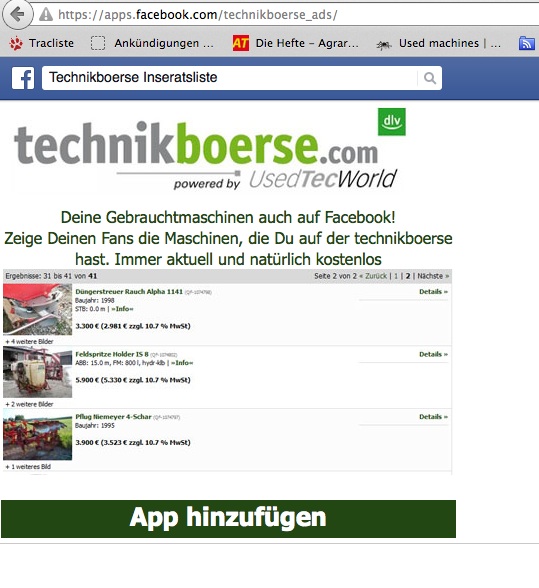Open the Used machines spider bookmark
Image resolution: width=539 pixels, height=588 pixels.
coord(438,44)
